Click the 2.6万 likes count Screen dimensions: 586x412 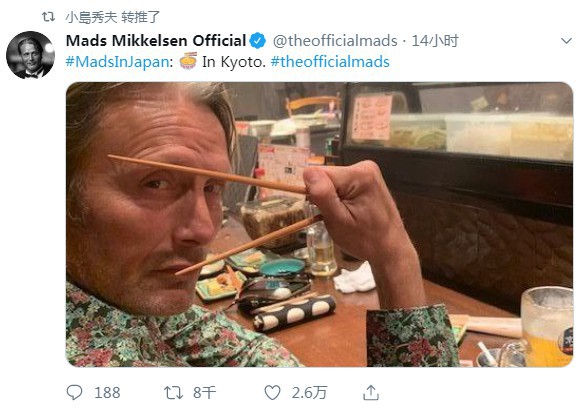coord(309,393)
